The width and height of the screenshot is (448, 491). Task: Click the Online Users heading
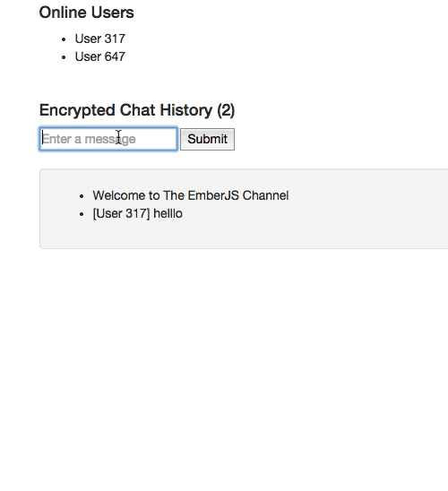click(x=86, y=13)
